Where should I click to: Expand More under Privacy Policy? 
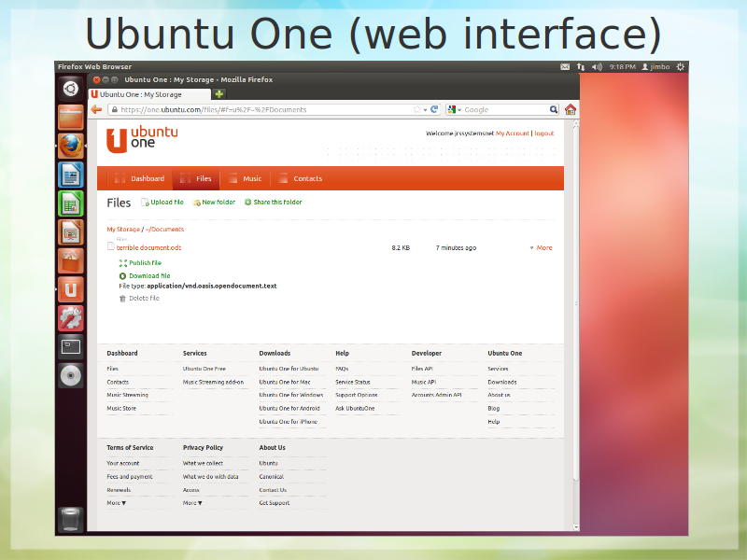pos(192,503)
